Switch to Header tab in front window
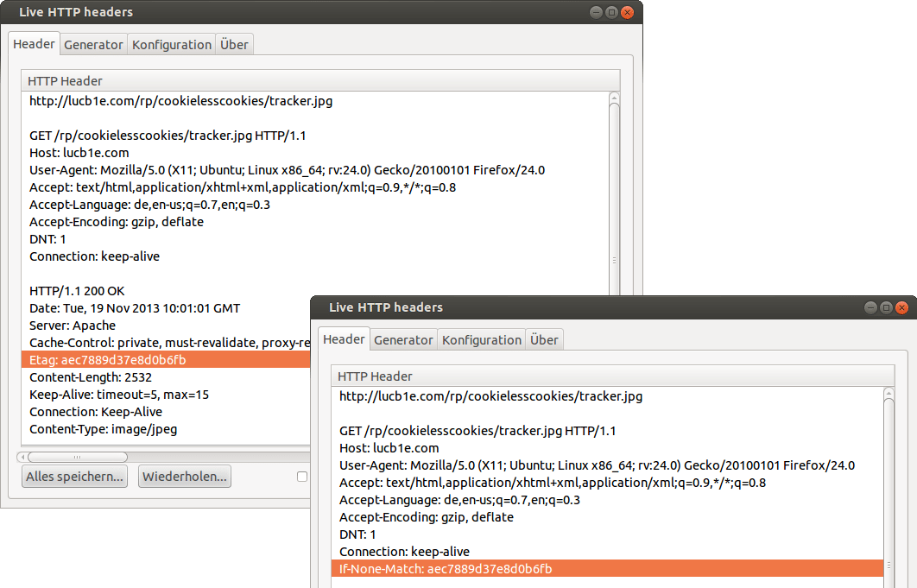Viewport: 917px width, 588px height. click(x=344, y=339)
